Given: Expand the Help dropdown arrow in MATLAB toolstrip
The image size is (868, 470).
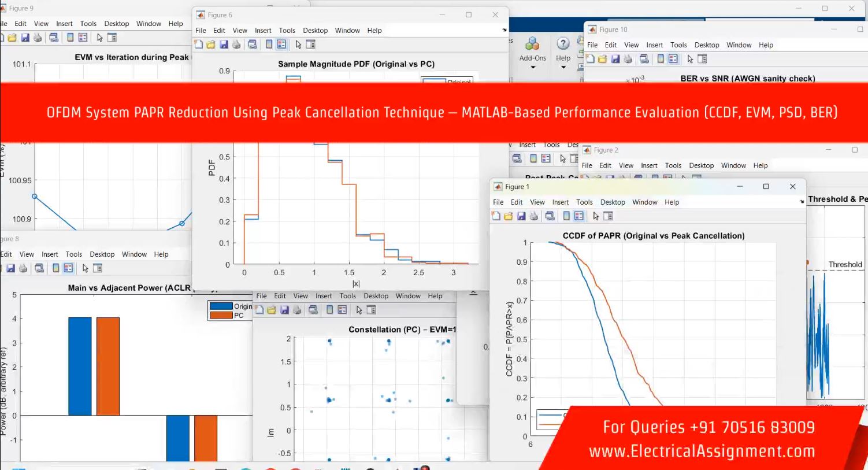Looking at the screenshot, I should [563, 68].
